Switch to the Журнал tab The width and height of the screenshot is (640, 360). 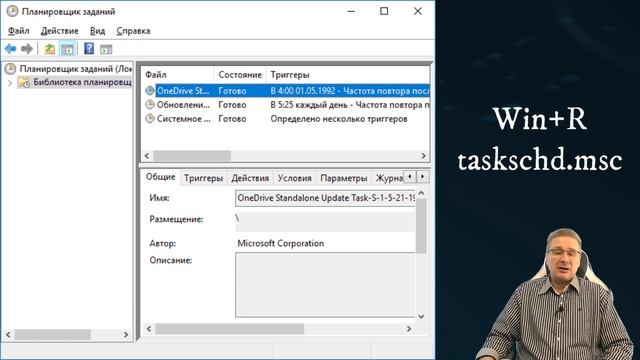[x=389, y=178]
